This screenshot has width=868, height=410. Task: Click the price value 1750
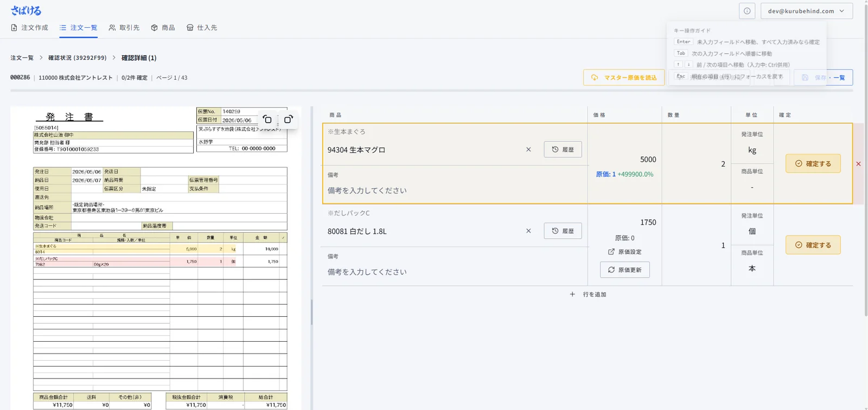(x=648, y=222)
